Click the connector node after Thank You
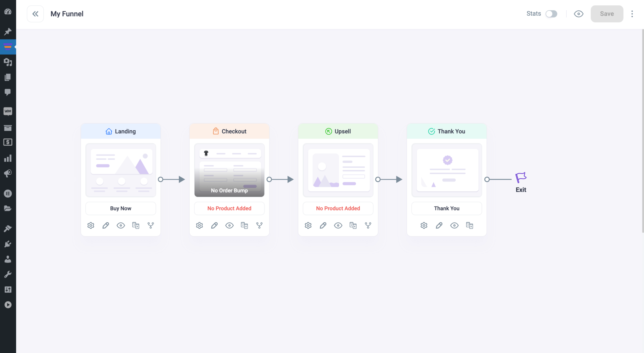Viewport: 644px width, 353px height. coord(487,179)
